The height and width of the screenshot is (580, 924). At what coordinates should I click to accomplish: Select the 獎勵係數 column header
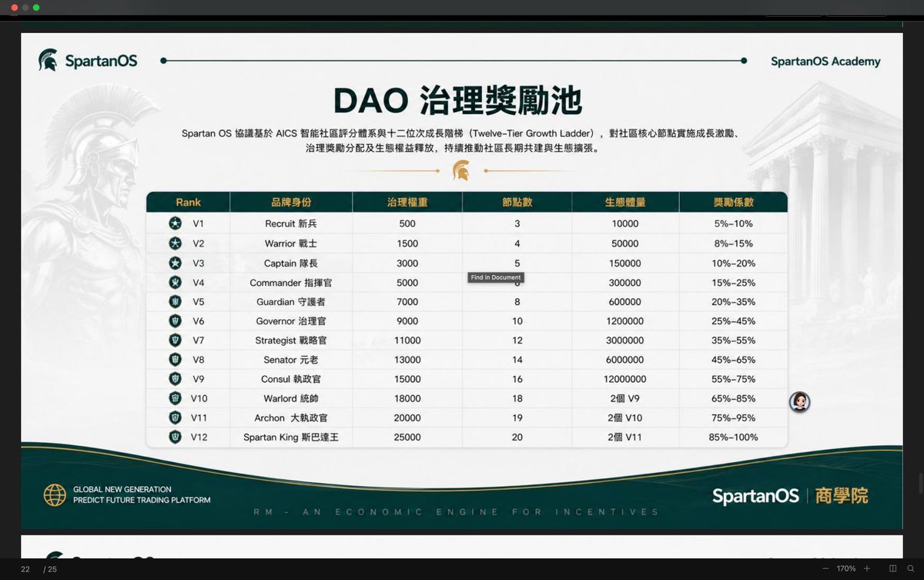pyautogui.click(x=733, y=202)
